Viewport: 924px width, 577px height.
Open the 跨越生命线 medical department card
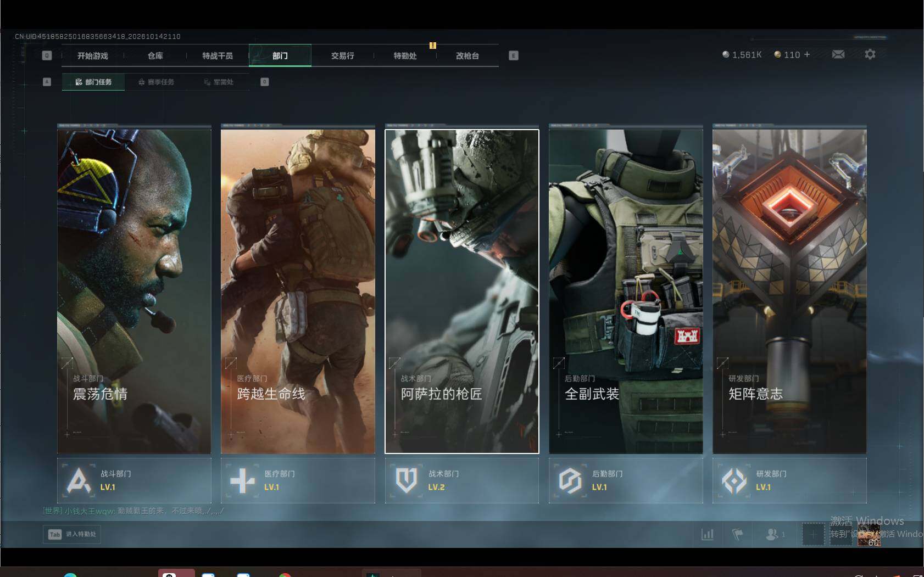click(x=298, y=292)
